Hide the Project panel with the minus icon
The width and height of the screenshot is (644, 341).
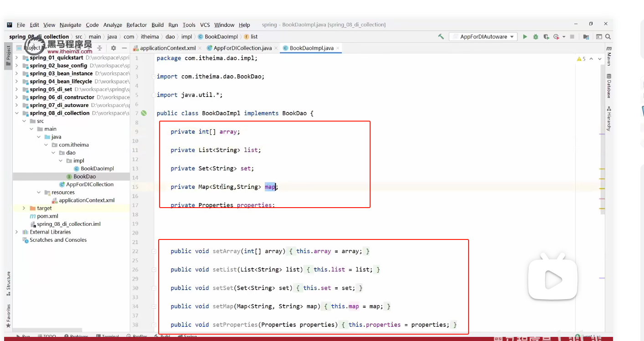click(x=124, y=48)
